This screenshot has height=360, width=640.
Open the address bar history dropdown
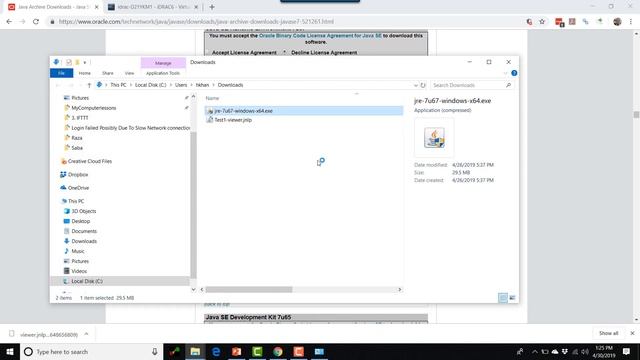(x=416, y=85)
